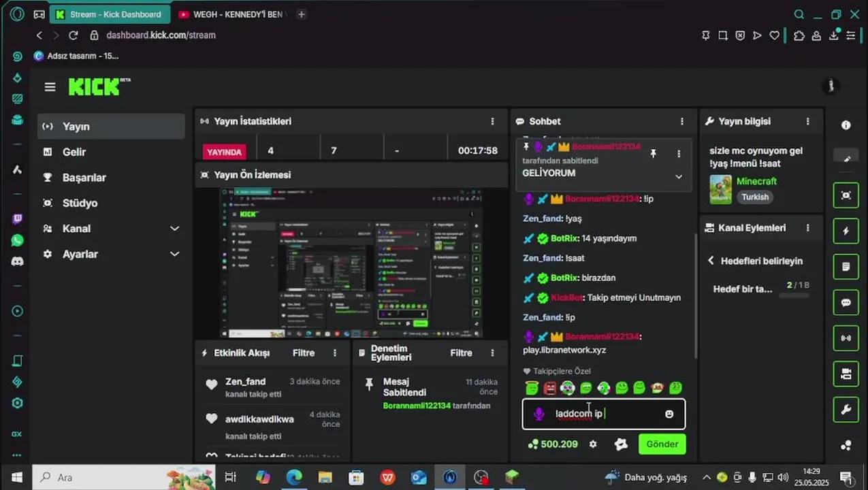This screenshot has width=868, height=490.
Task: Open Twitch from the Opera sidebar
Action: (x=17, y=219)
